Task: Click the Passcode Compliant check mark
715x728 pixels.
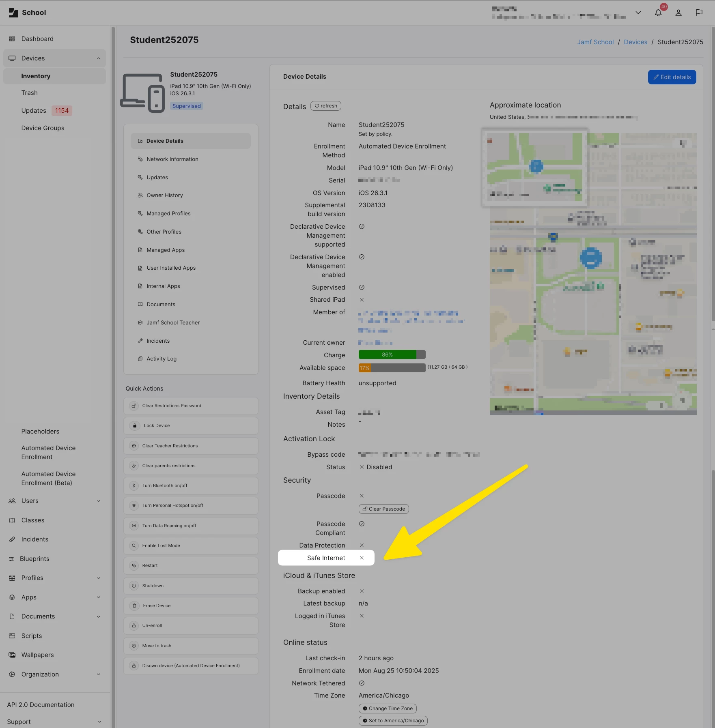Action: 362,524
